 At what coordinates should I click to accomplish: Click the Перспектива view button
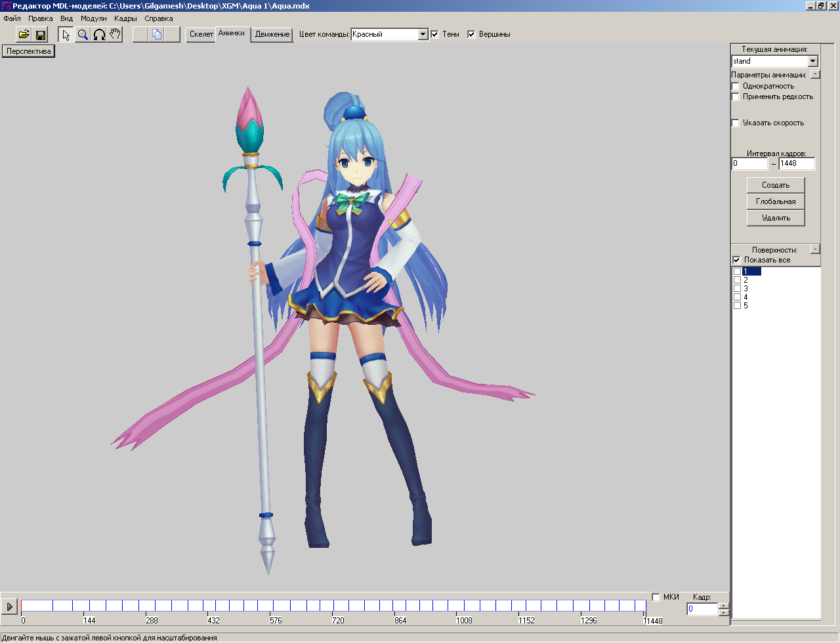point(29,51)
